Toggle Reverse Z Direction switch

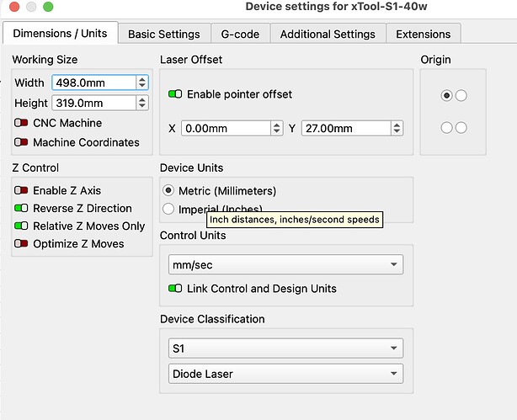click(x=21, y=209)
